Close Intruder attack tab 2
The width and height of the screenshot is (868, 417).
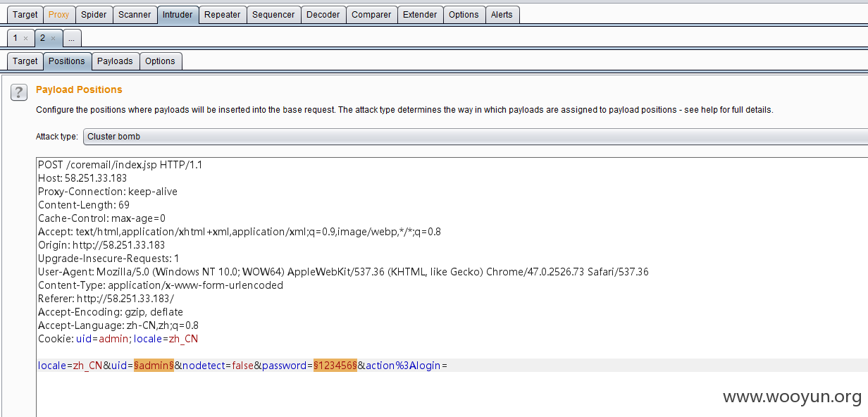pos(53,38)
